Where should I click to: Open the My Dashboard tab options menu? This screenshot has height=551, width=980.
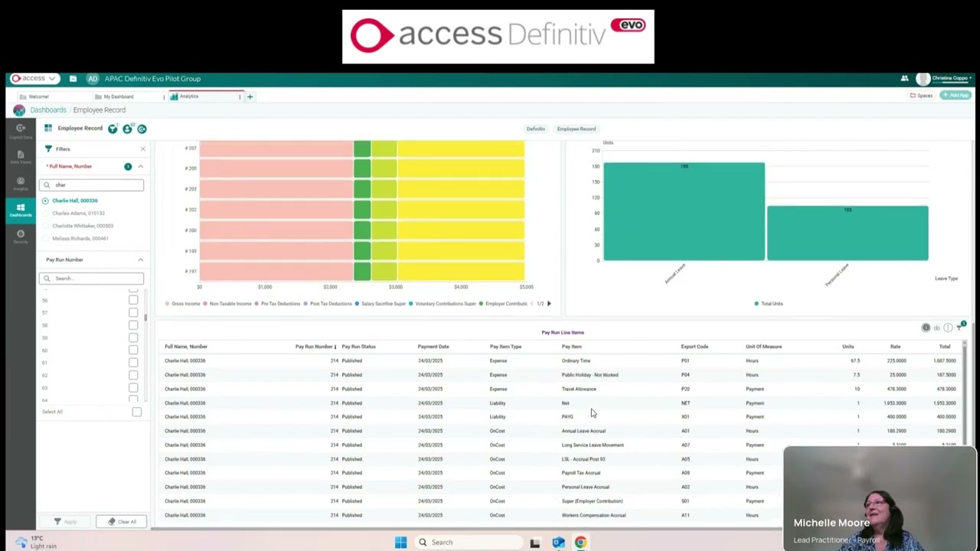164,97
